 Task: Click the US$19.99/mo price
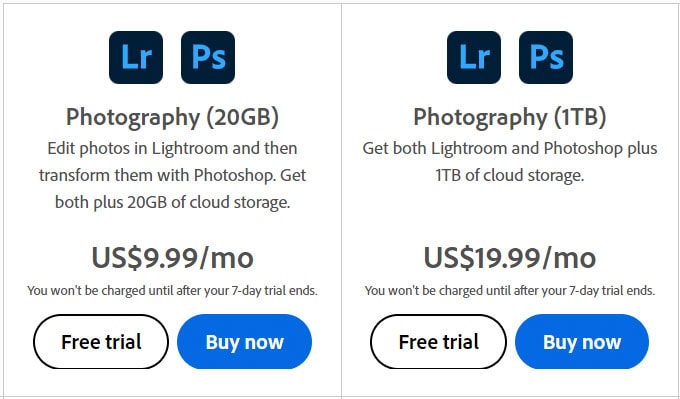pos(510,258)
